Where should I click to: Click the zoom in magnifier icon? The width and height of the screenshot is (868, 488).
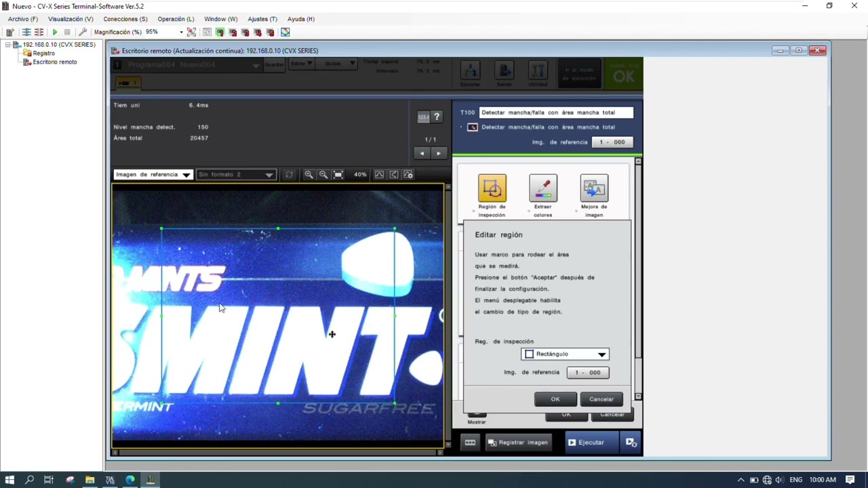[x=309, y=174]
